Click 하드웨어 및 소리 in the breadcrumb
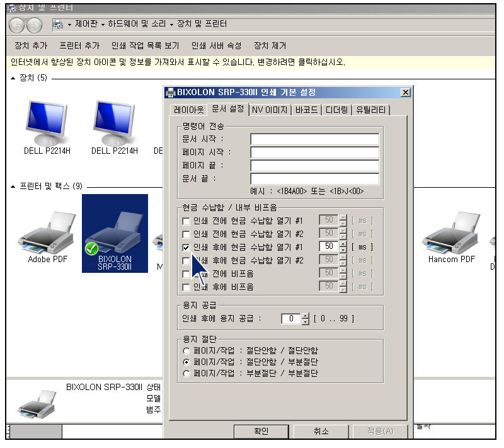 pyautogui.click(x=137, y=24)
